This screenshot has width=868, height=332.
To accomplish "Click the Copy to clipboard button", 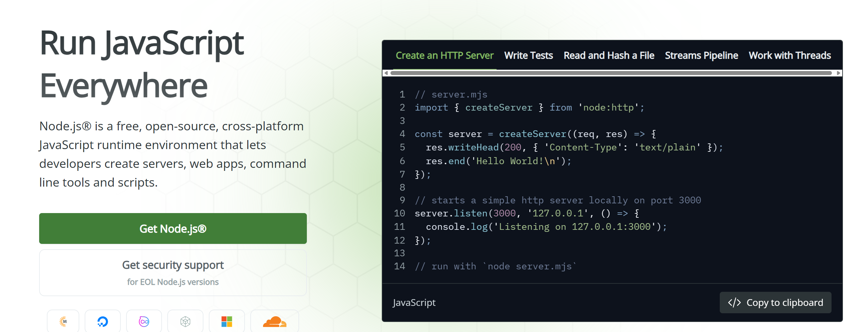I will tap(775, 302).
